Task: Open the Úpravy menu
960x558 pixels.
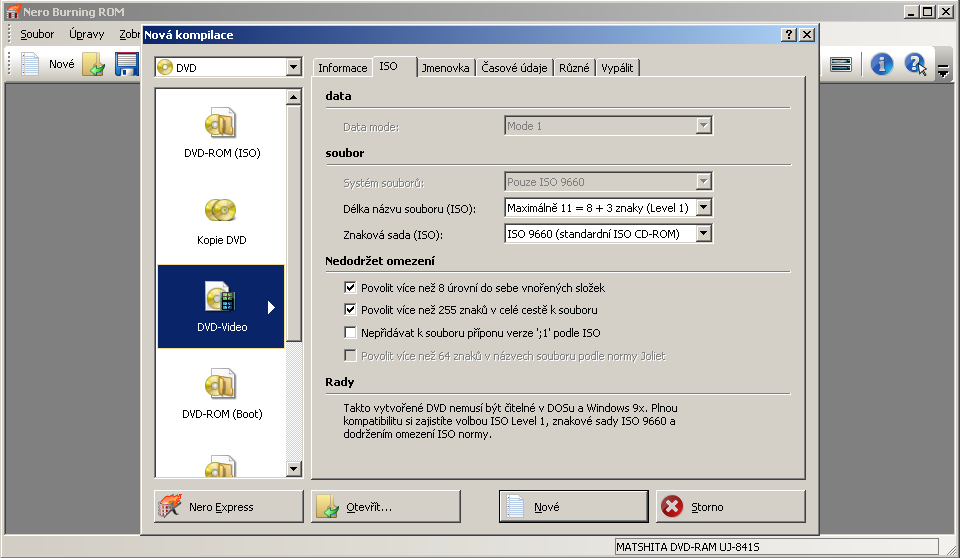Action: point(86,34)
